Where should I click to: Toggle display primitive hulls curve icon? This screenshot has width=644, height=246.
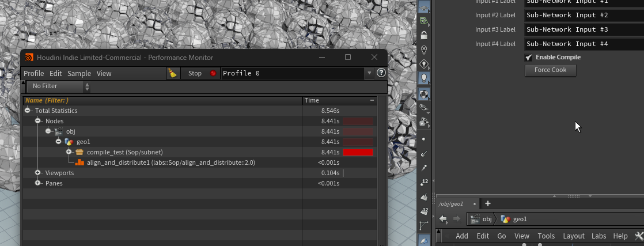(425, 225)
